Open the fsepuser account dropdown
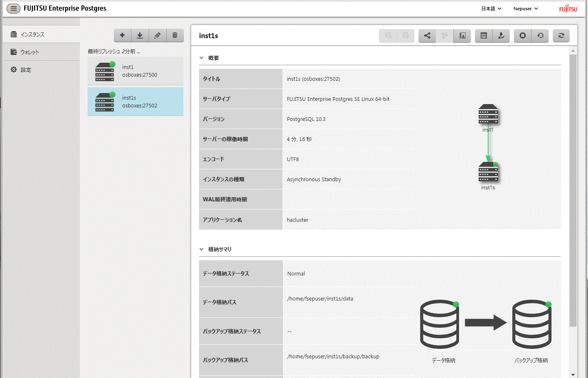This screenshot has width=588, height=378. coord(526,9)
